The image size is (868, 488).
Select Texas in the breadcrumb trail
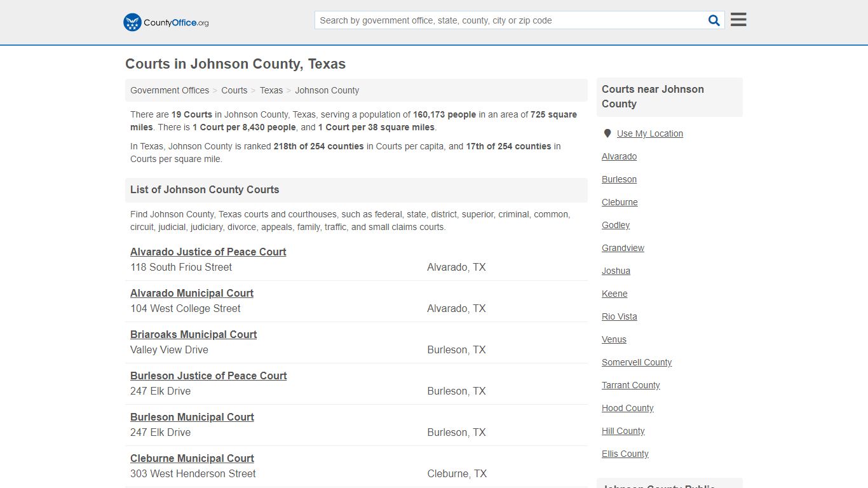coord(271,90)
